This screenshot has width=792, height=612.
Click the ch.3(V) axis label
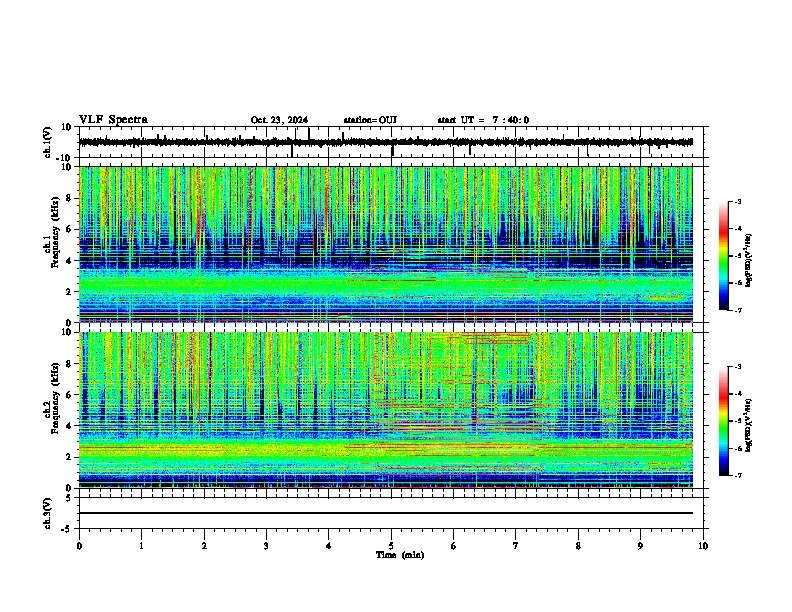48,513
